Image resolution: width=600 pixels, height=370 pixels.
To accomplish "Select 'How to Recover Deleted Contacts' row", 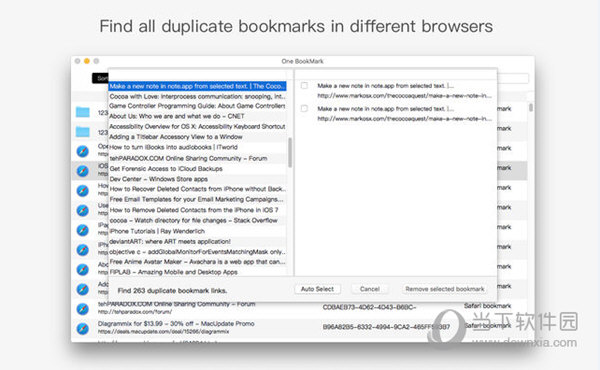I will [x=197, y=189].
